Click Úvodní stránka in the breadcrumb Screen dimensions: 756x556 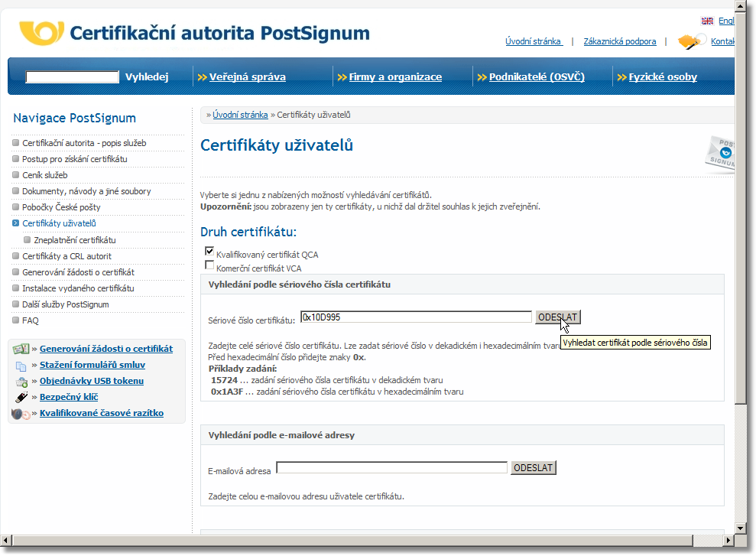[240, 115]
